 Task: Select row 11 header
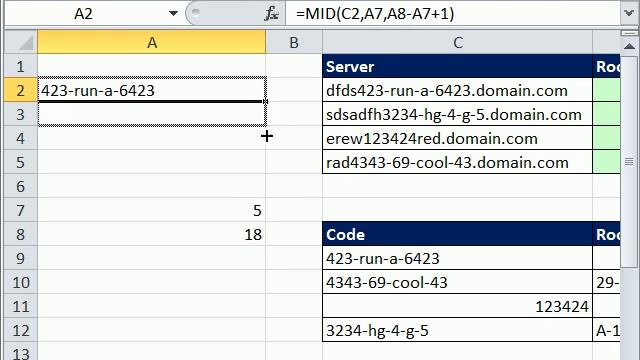pyautogui.click(x=20, y=307)
